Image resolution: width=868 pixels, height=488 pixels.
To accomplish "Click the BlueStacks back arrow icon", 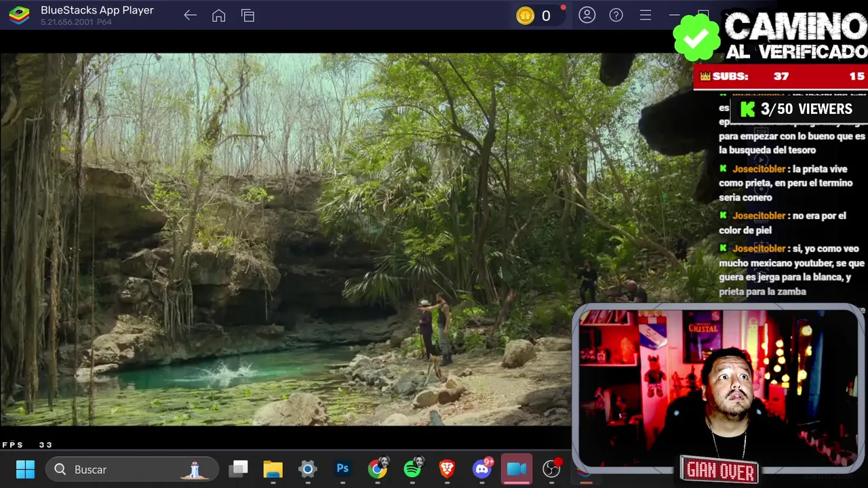I will [190, 16].
